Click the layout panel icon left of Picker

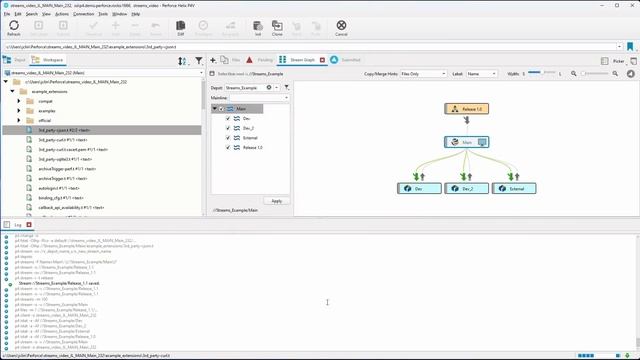tap(604, 61)
